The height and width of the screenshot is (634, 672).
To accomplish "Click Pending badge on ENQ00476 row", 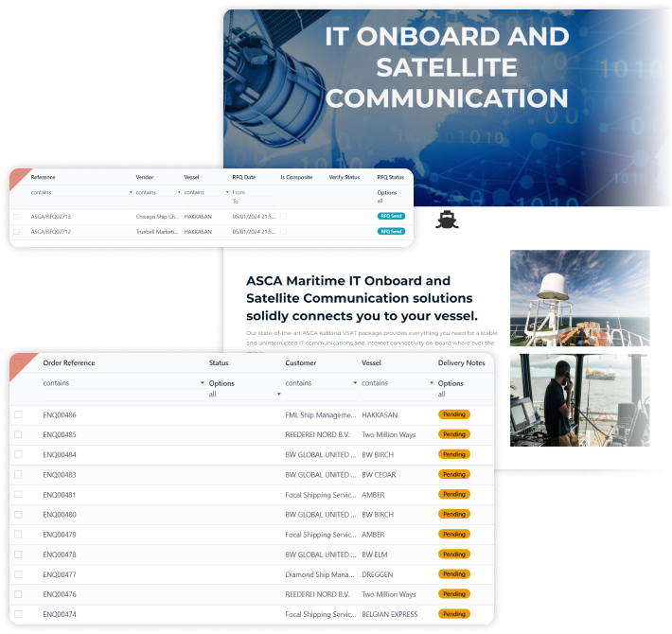I will pyautogui.click(x=454, y=593).
